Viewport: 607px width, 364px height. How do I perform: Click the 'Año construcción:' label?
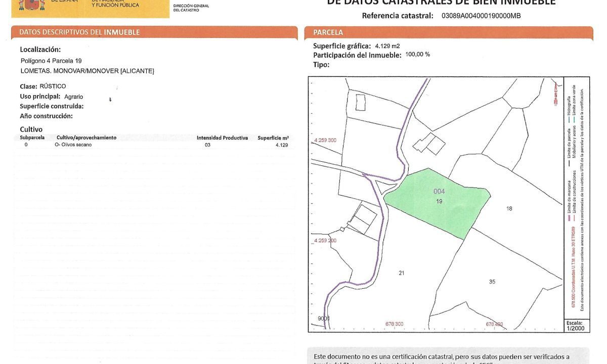point(46,116)
